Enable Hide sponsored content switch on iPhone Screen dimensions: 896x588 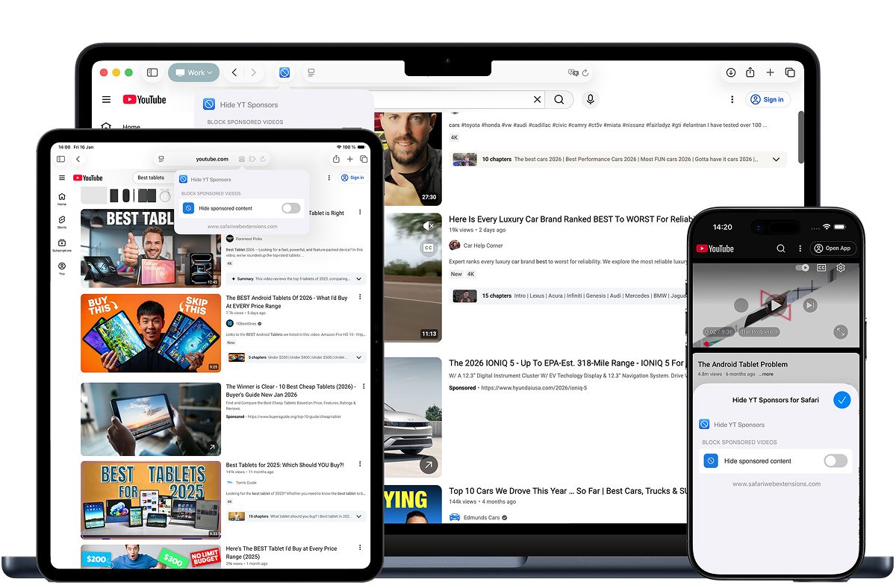(x=835, y=461)
